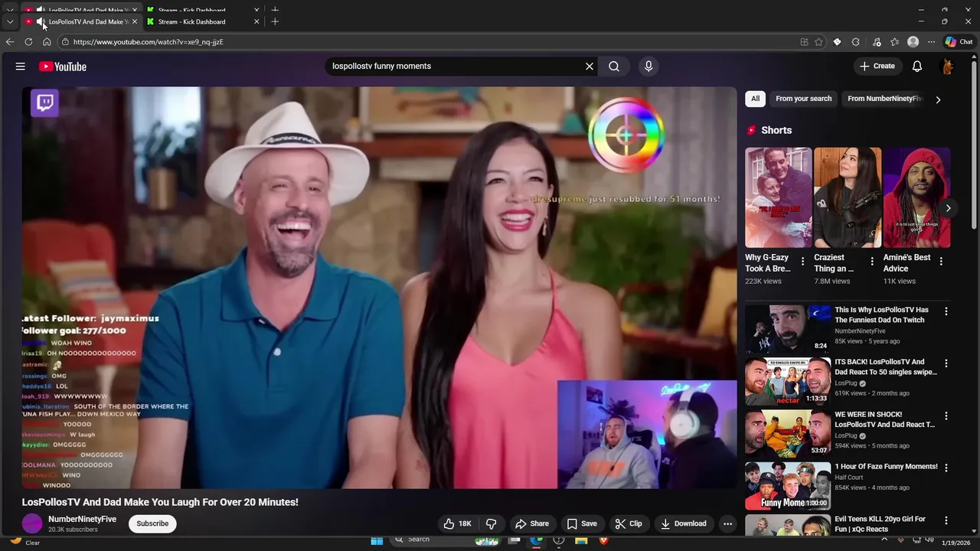
Task: Select the 'All' filter chip
Action: [x=755, y=99]
